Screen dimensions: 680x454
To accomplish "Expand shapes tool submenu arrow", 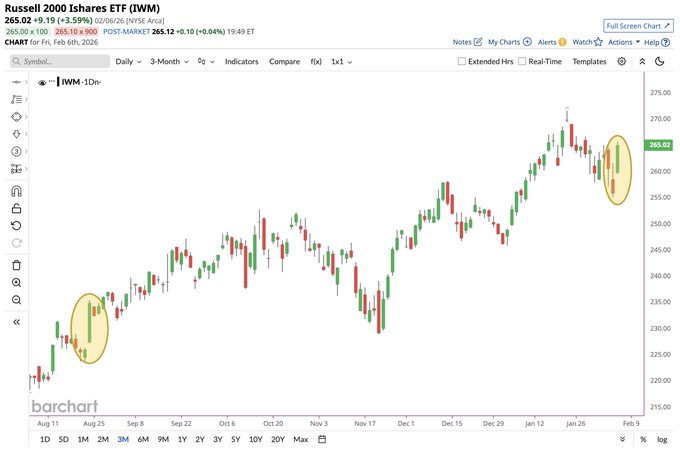I will tap(26, 117).
